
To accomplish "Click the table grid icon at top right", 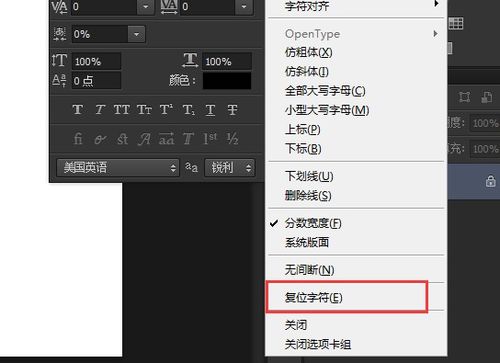I will (x=456, y=23).
